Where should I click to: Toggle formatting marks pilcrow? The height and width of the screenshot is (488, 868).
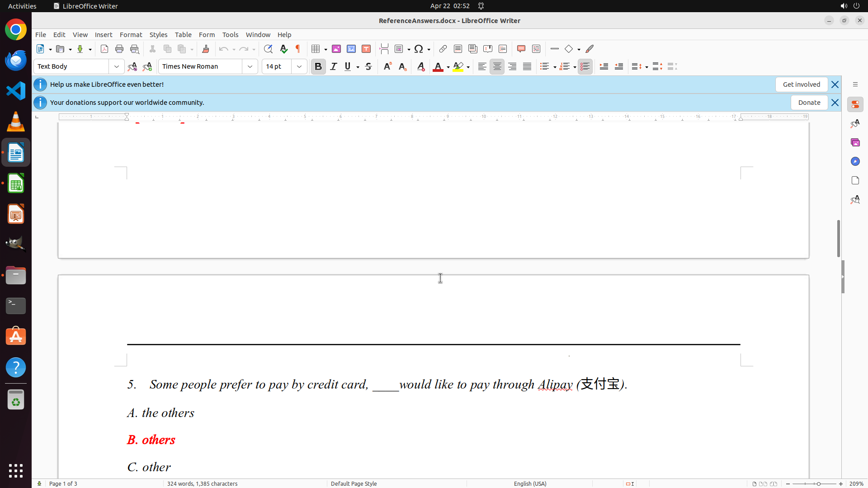pyautogui.click(x=298, y=49)
